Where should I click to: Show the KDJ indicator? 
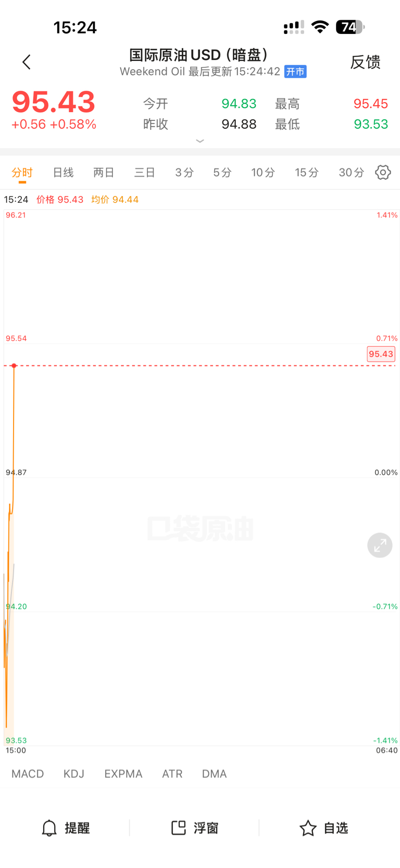[x=74, y=774]
